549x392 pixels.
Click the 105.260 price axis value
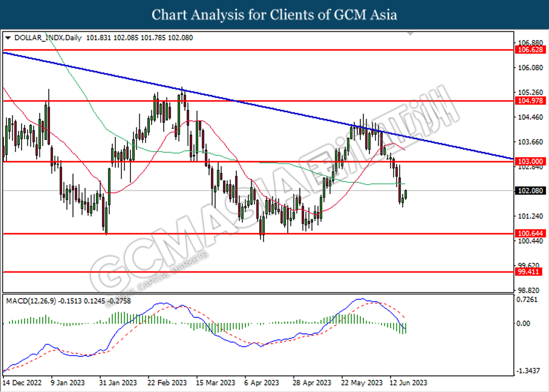coord(530,93)
